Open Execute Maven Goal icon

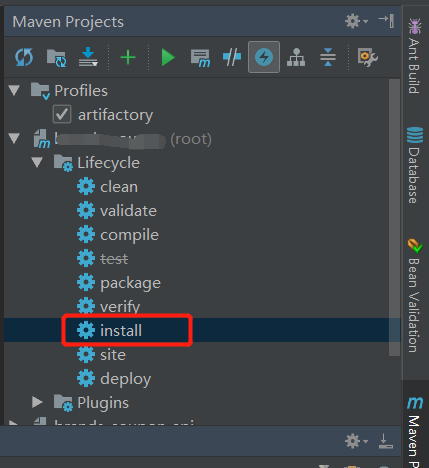pos(200,57)
